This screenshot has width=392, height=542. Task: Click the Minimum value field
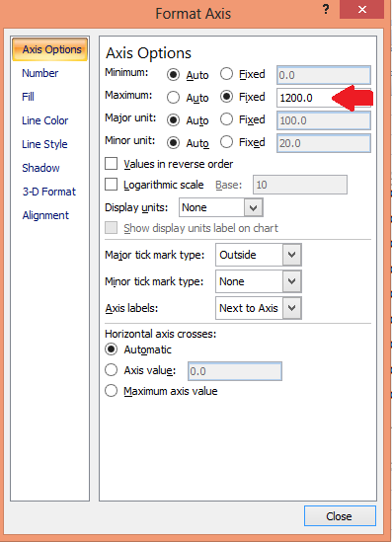click(x=324, y=75)
